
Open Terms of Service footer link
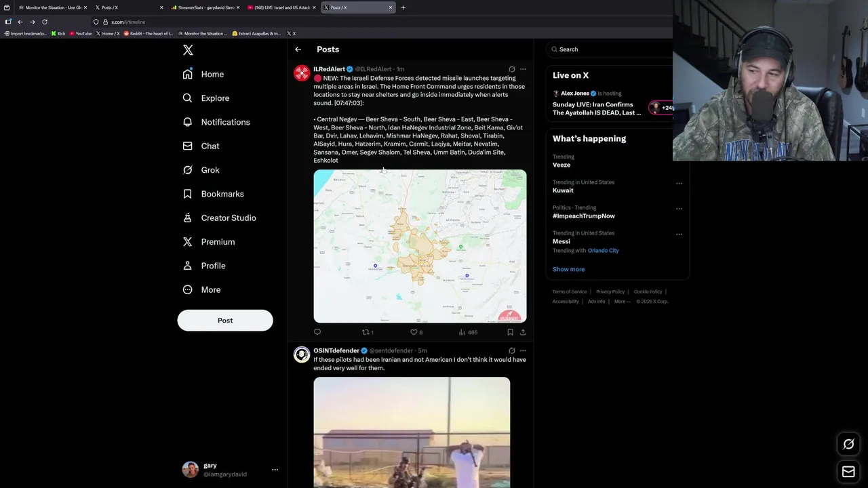(x=570, y=291)
